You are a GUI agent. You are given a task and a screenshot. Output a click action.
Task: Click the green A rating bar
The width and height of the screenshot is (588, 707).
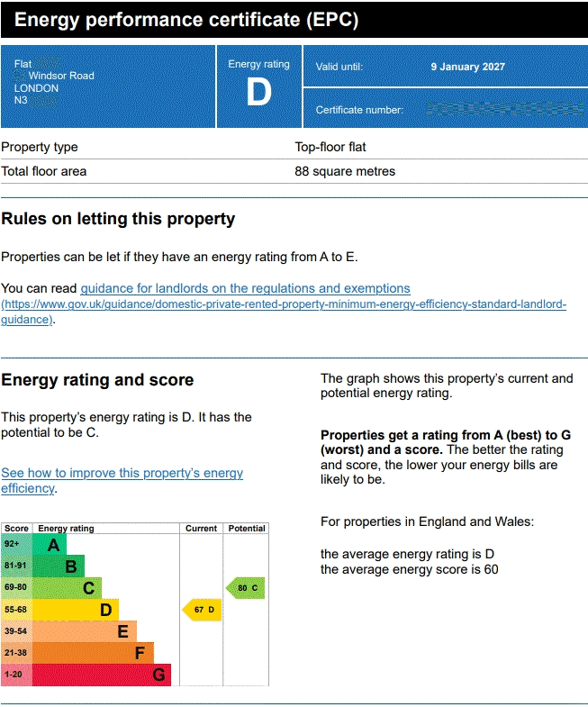click(50, 545)
